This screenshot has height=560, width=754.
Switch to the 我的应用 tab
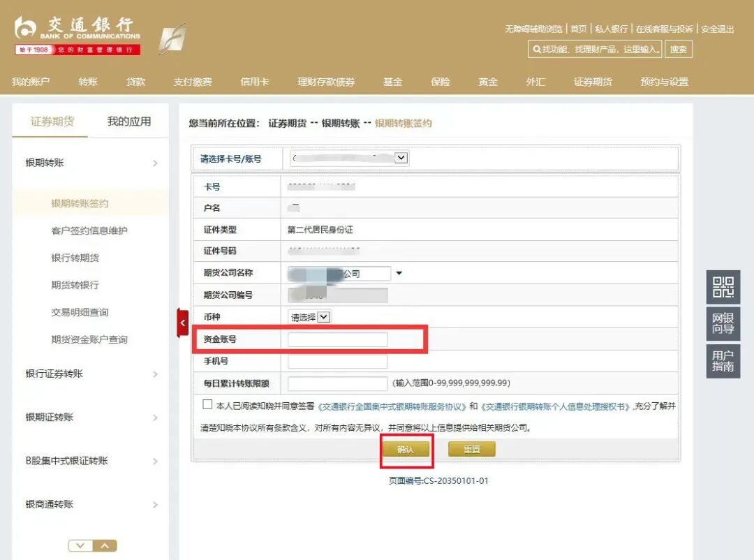[129, 121]
